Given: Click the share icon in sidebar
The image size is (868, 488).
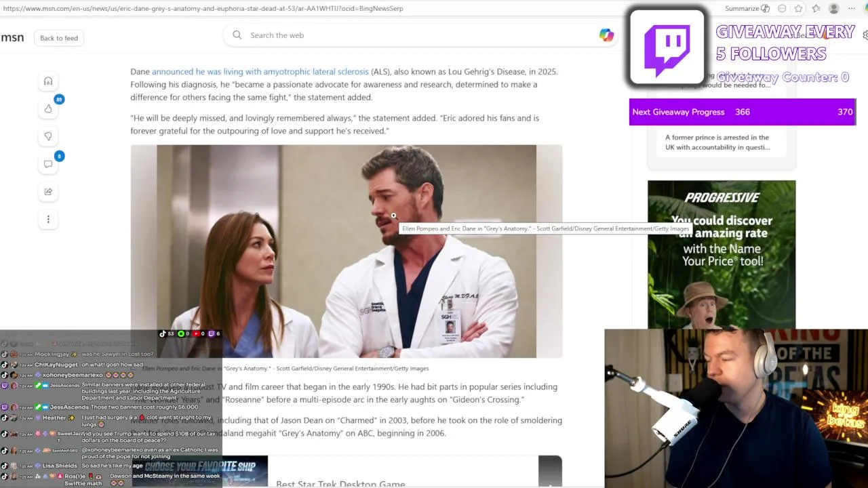Looking at the screenshot, I should tap(48, 192).
